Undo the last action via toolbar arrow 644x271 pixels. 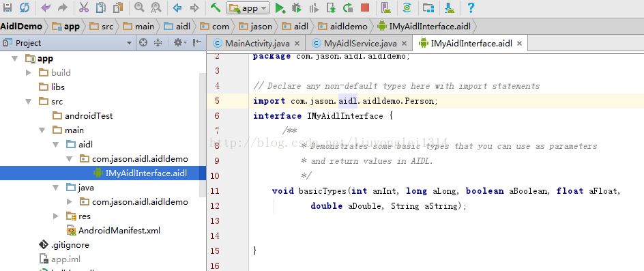(46, 8)
